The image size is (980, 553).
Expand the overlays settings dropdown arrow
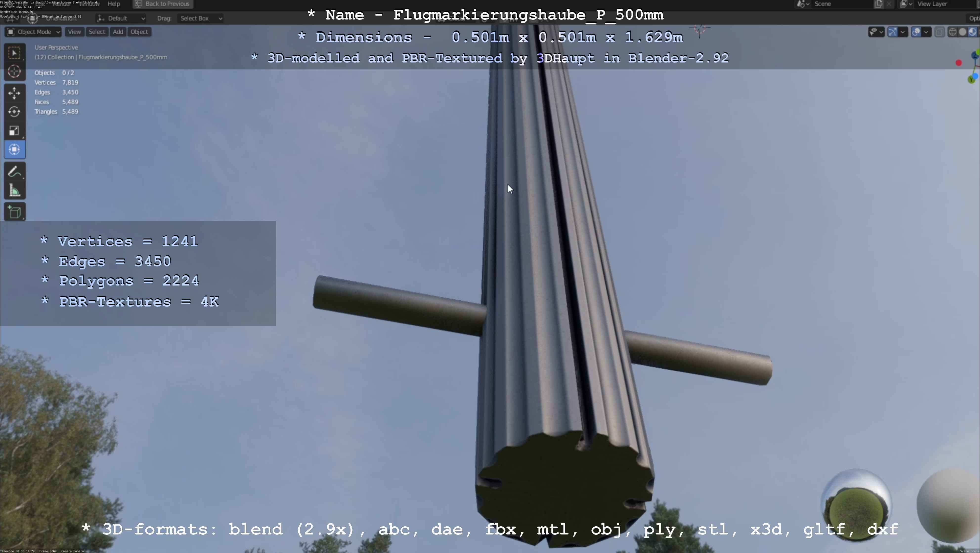coord(926,32)
